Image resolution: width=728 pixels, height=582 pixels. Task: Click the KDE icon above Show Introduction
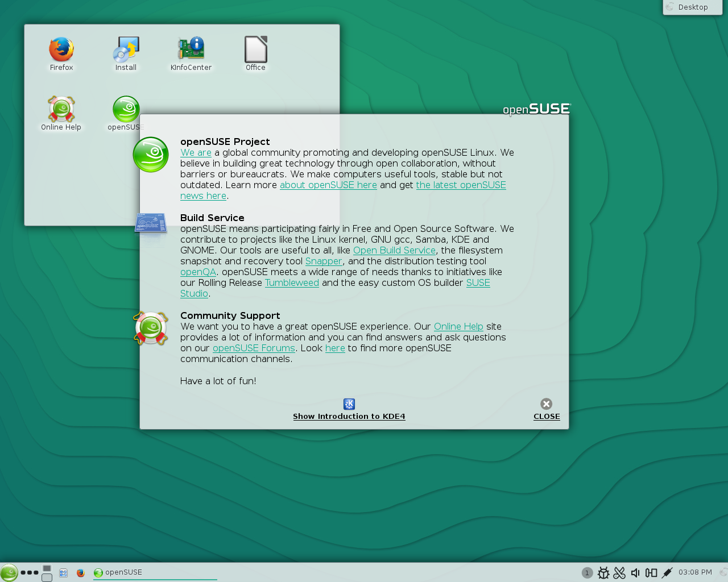pyautogui.click(x=349, y=404)
